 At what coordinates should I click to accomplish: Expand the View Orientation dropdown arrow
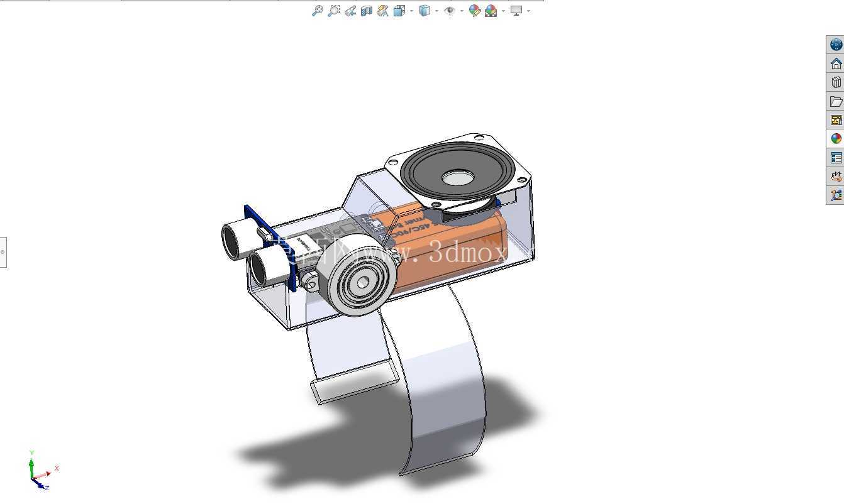click(411, 11)
